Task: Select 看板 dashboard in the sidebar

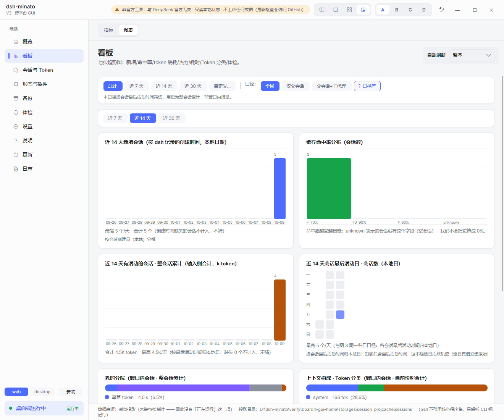Action: click(x=44, y=56)
